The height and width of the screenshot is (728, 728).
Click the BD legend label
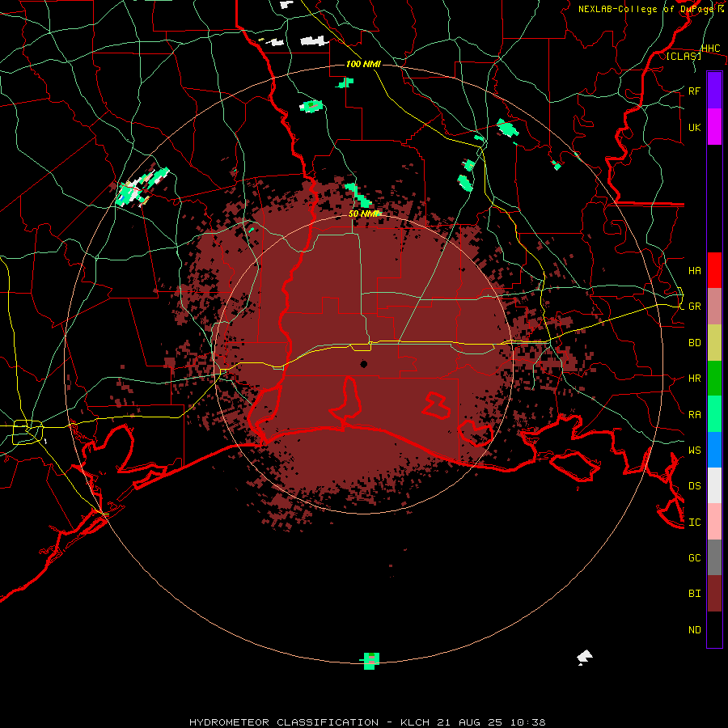pos(694,343)
